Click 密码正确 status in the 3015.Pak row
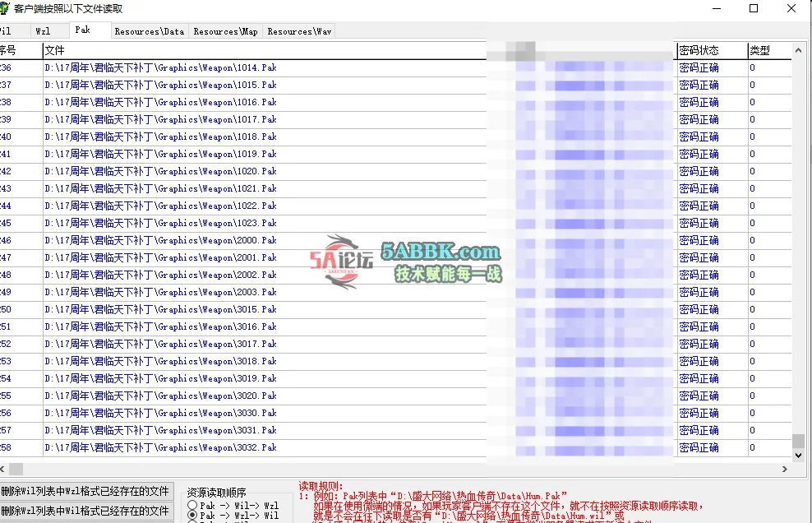This screenshot has height=523, width=812. point(699,309)
